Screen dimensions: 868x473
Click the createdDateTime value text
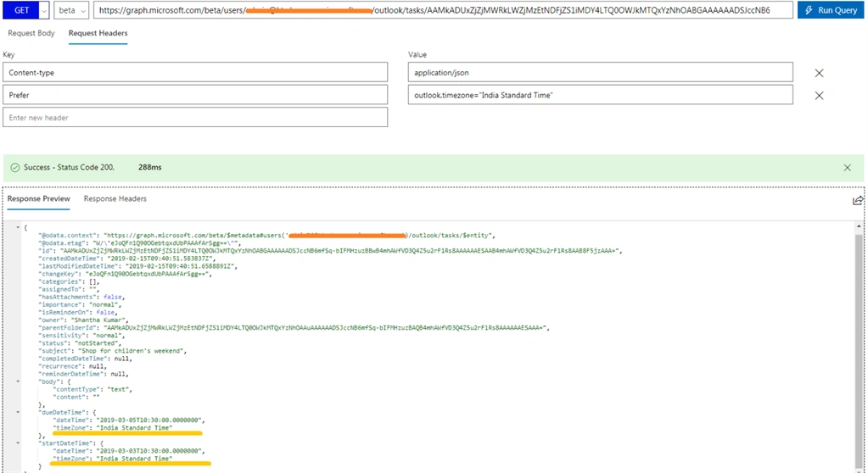point(160,259)
